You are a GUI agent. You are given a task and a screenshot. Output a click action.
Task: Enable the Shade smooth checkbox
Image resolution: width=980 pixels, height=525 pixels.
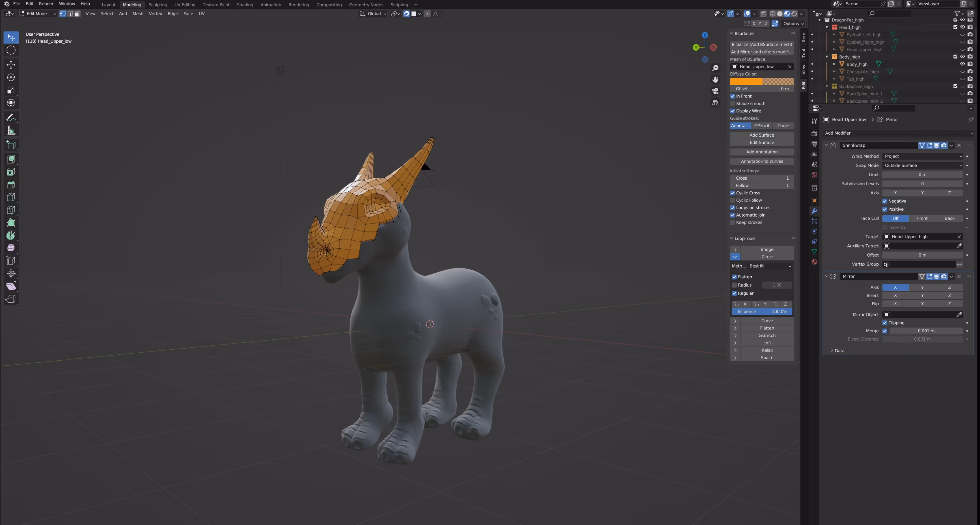pyautogui.click(x=733, y=104)
